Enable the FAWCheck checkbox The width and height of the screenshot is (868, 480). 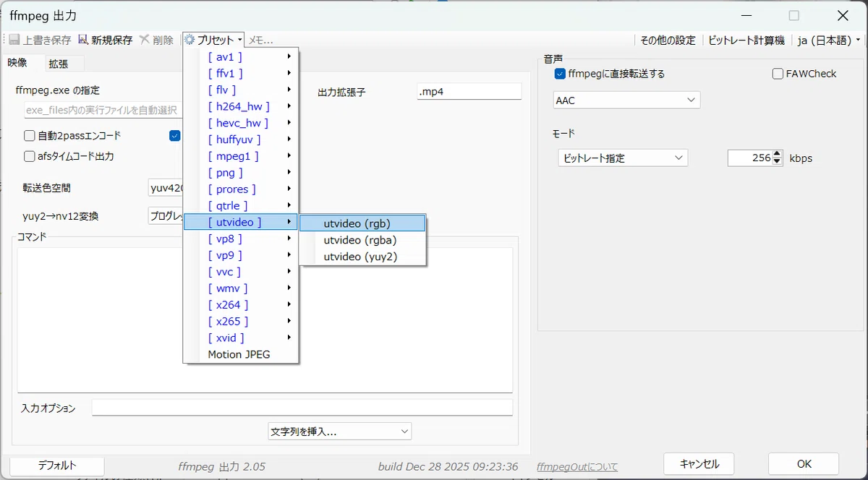[778, 73]
